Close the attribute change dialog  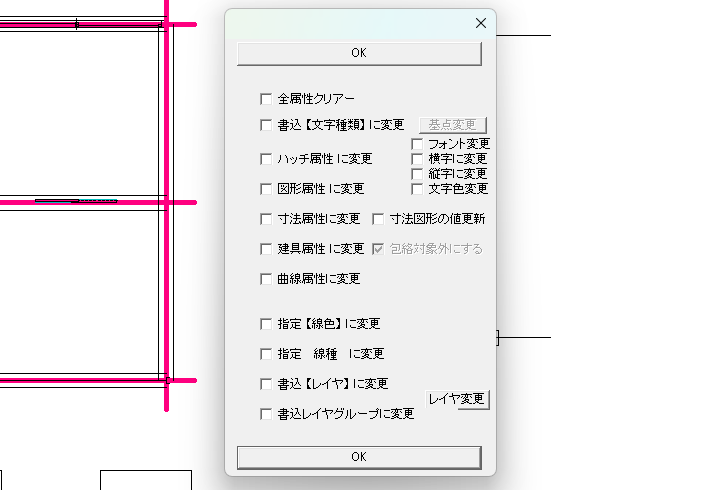coord(481,23)
